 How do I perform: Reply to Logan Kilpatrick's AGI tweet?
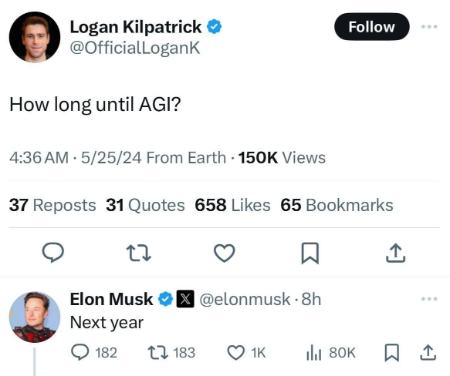(x=53, y=253)
